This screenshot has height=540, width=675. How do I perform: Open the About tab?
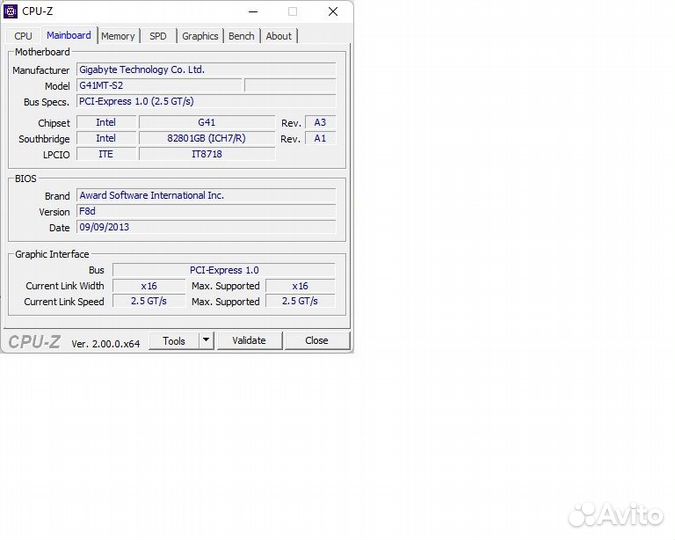coord(279,36)
